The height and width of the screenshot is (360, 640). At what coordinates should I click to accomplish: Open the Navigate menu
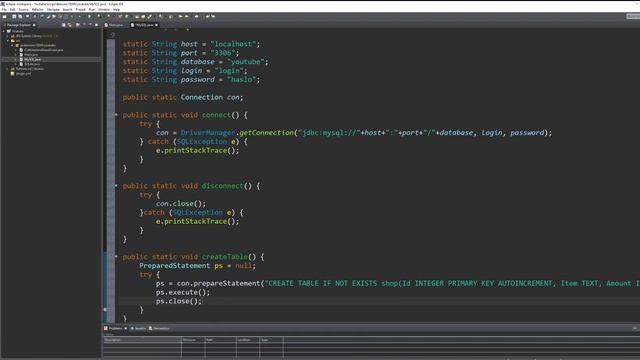pyautogui.click(x=53, y=9)
